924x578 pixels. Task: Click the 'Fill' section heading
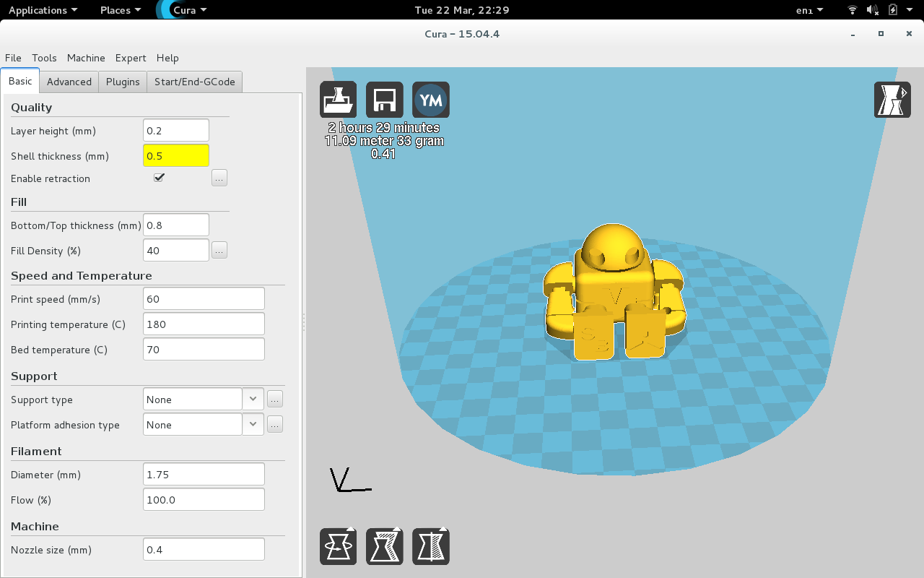click(x=19, y=202)
